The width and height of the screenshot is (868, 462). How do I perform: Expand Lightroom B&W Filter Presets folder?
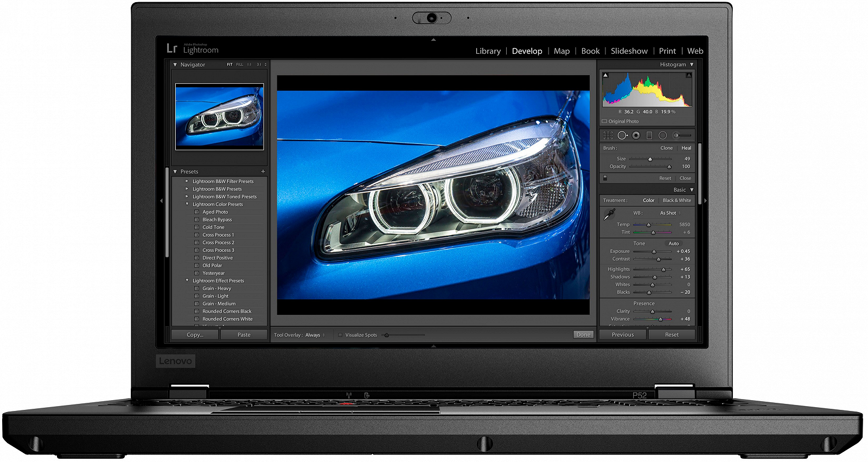[x=187, y=181]
